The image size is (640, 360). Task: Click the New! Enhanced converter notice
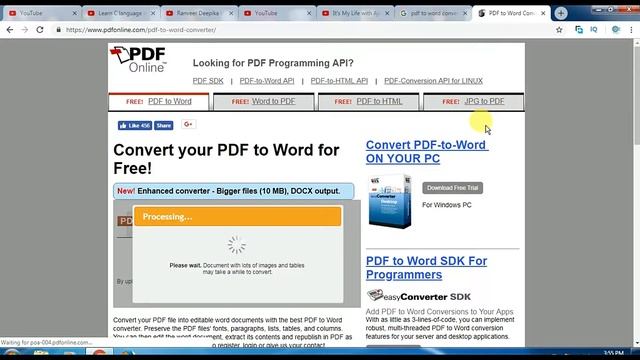tap(233, 191)
